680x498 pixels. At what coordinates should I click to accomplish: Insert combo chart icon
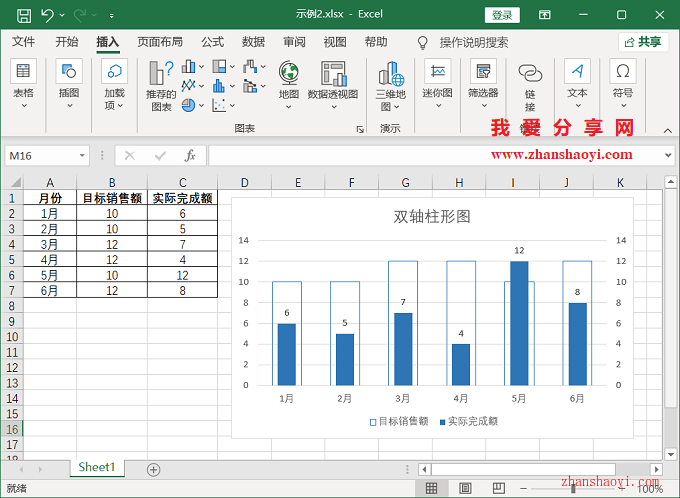250,86
